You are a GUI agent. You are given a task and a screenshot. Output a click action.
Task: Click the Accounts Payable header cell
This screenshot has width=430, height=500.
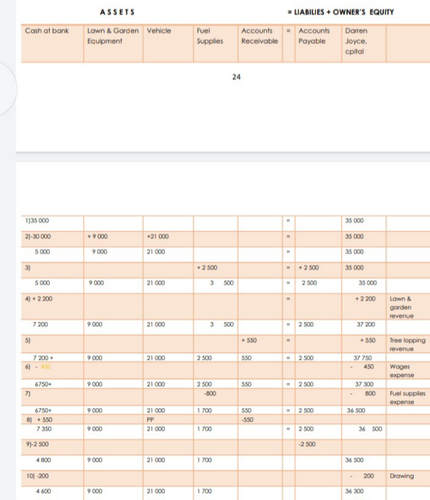click(x=318, y=43)
